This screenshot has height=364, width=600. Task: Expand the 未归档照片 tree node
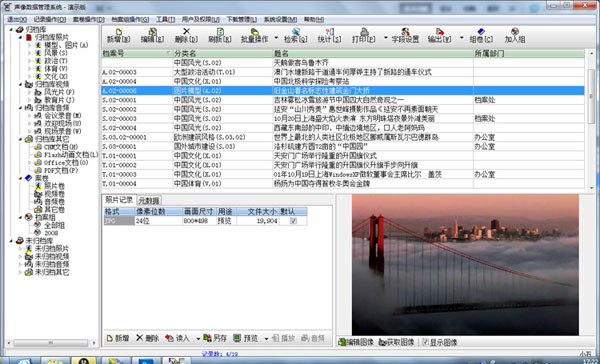click(x=21, y=249)
